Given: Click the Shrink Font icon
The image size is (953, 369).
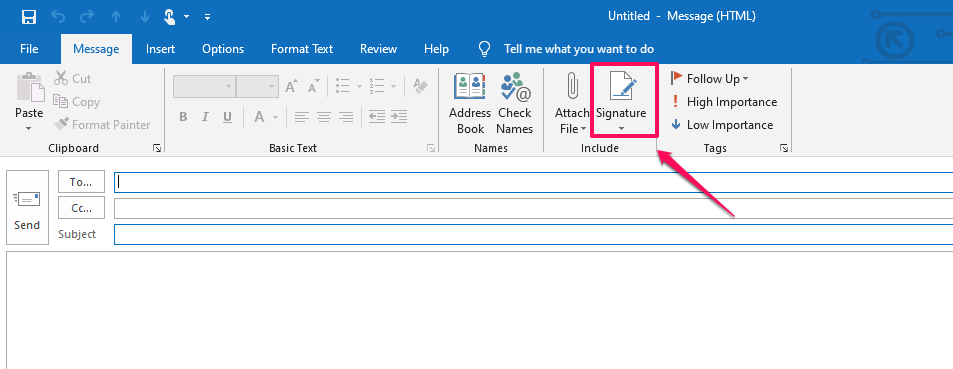Looking at the screenshot, I should (x=313, y=86).
